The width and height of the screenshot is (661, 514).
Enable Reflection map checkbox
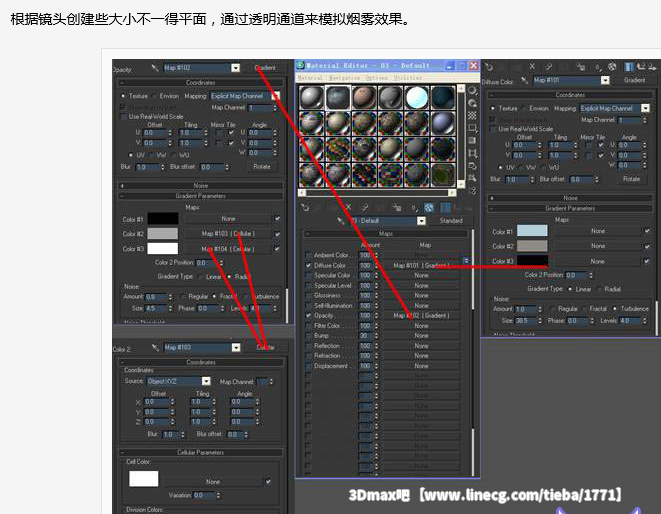coord(309,346)
